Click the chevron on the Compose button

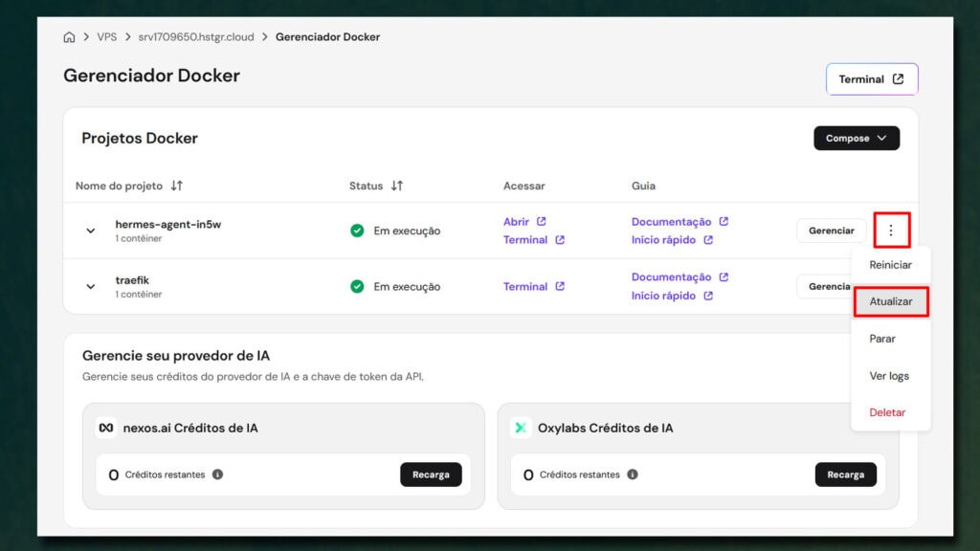[x=881, y=138]
